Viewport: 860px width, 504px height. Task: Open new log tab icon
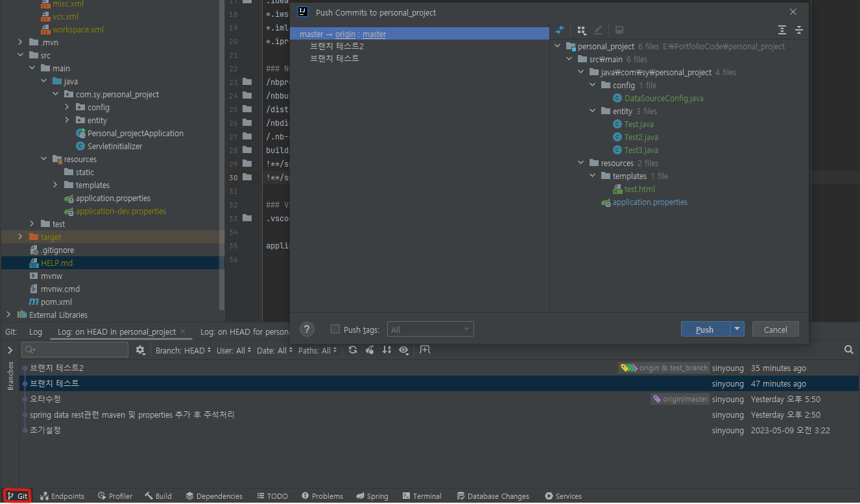[x=425, y=350]
